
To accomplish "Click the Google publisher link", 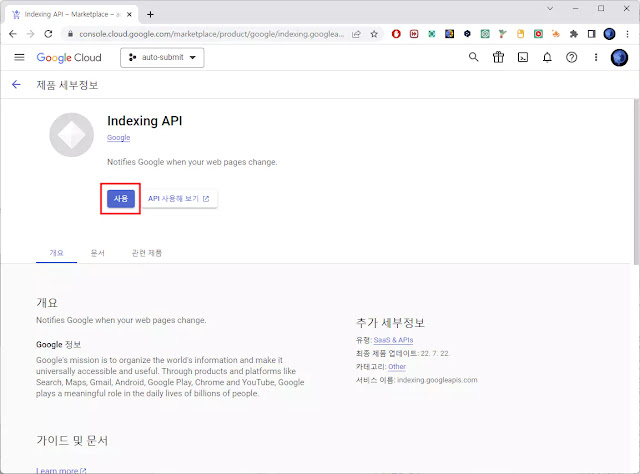I will (x=118, y=138).
